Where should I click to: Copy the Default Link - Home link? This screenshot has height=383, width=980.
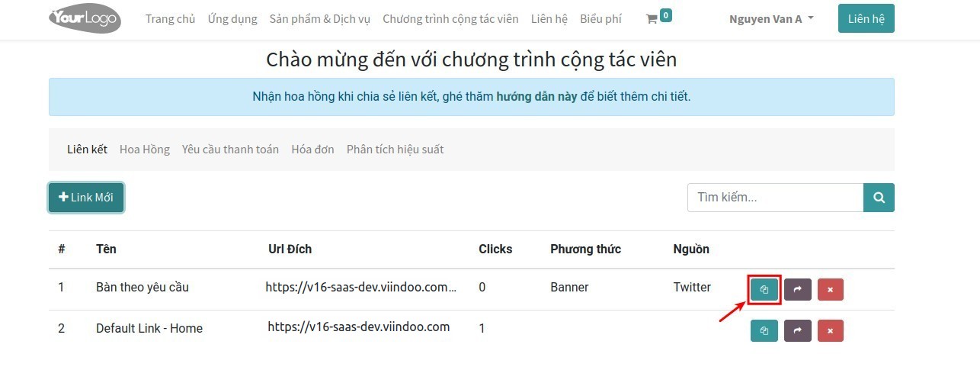pyautogui.click(x=764, y=330)
